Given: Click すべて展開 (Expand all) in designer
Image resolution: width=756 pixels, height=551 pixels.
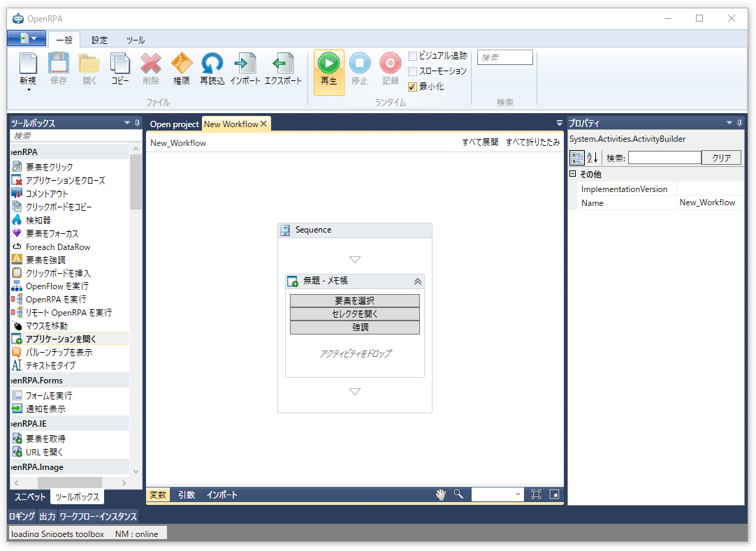Looking at the screenshot, I should pyautogui.click(x=480, y=142).
